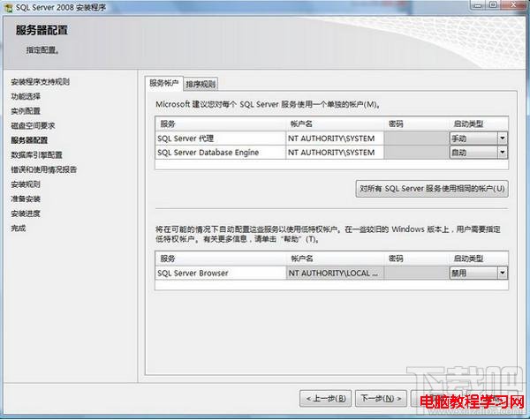The image size is (530, 420).
Task: Click 完成 step in sidebar
Action: point(19,229)
